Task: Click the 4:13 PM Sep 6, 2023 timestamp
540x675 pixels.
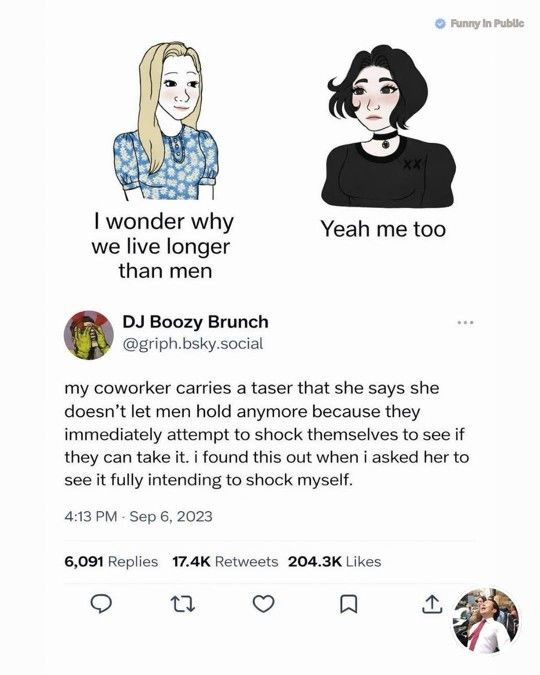Action: 138,516
